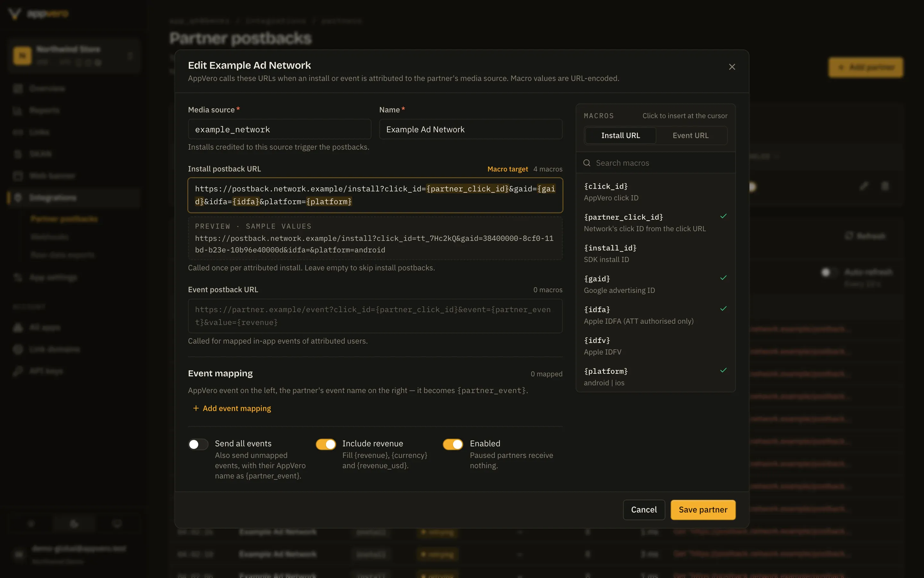
Task: Open Integrations in the background sidebar
Action: 74,197
